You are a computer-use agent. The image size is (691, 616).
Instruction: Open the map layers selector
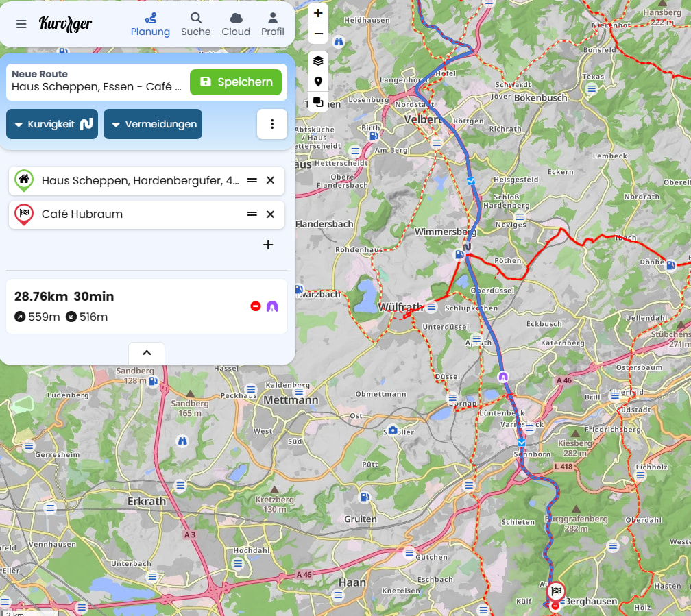pyautogui.click(x=318, y=61)
